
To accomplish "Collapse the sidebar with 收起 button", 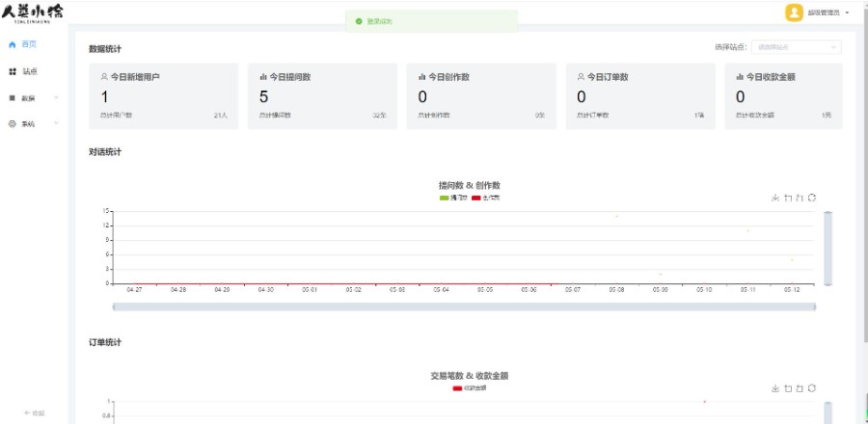I will click(x=35, y=413).
